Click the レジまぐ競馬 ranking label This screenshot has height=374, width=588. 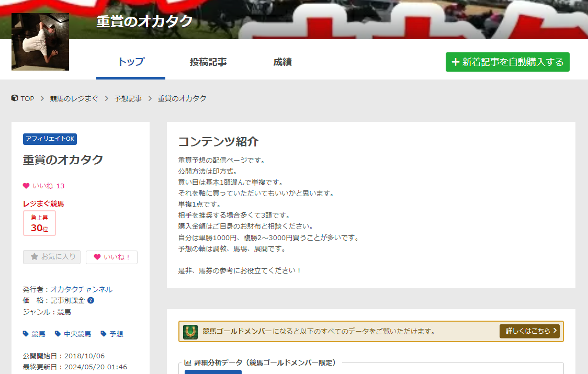(43, 203)
